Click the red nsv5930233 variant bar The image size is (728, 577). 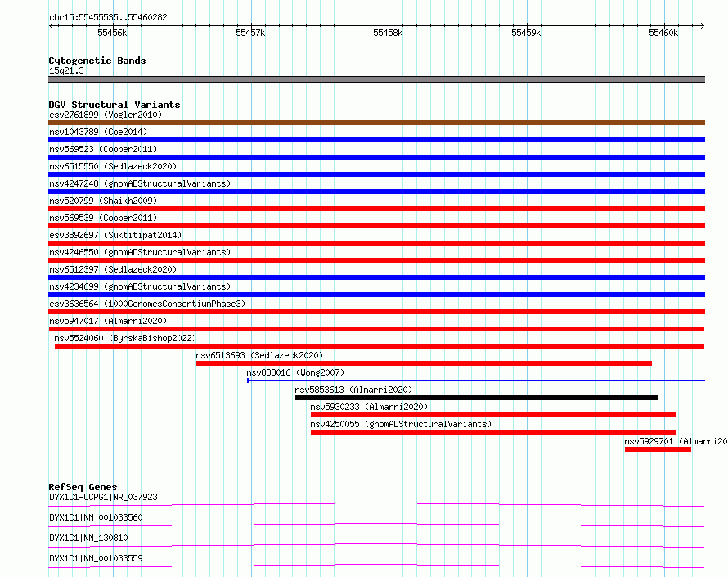pyautogui.click(x=493, y=415)
